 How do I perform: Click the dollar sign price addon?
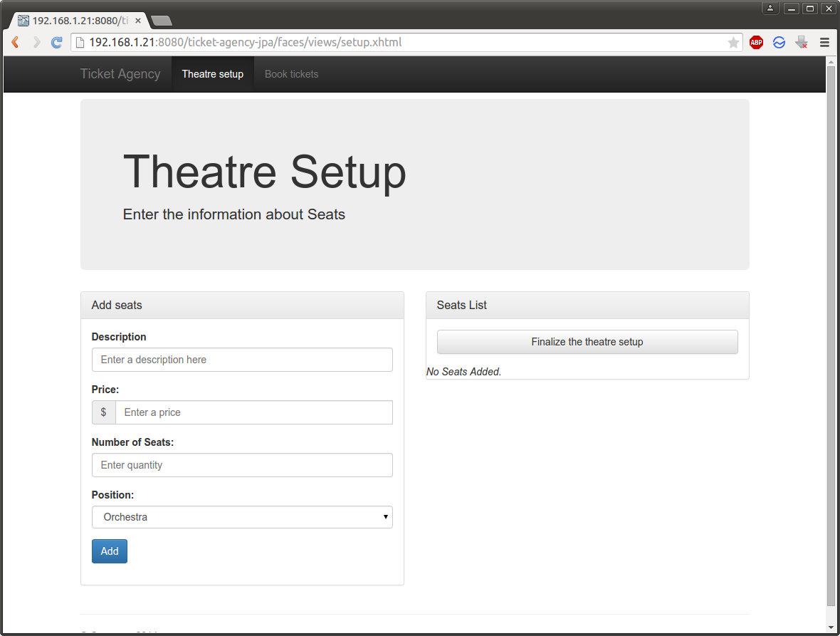tap(103, 412)
